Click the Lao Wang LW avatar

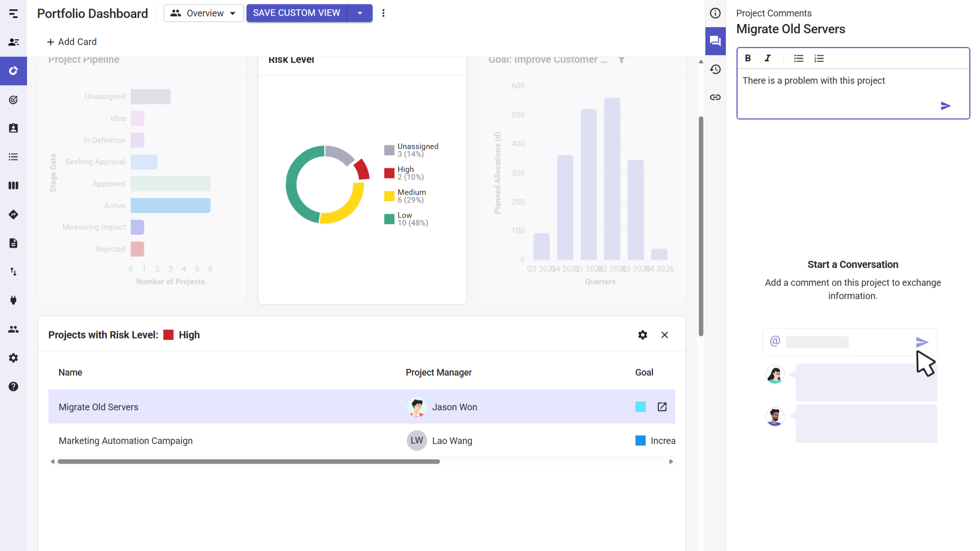416,440
